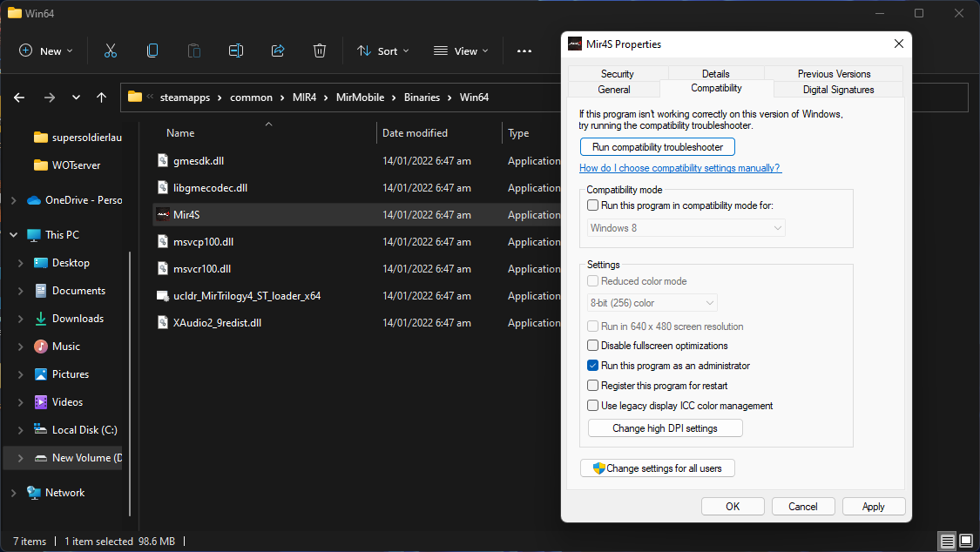Image resolution: width=980 pixels, height=552 pixels.
Task: Click Change high DPI settings button
Action: pos(665,428)
